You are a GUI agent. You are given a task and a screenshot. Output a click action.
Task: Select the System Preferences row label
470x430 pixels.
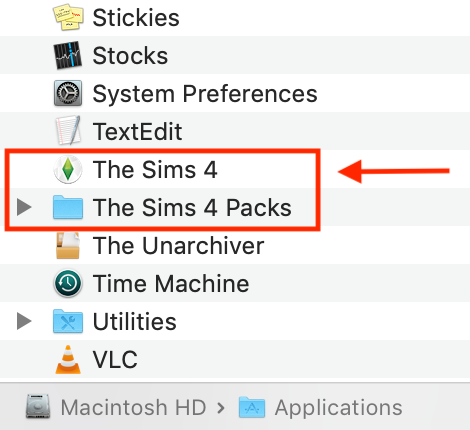(x=205, y=94)
